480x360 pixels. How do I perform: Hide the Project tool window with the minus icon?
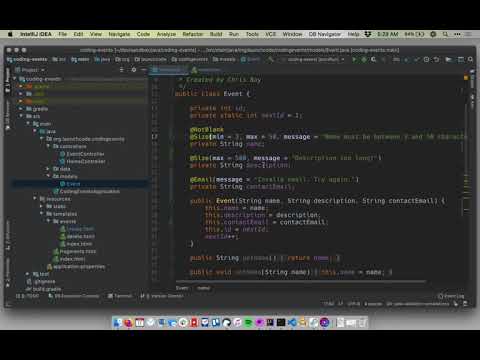143,70
